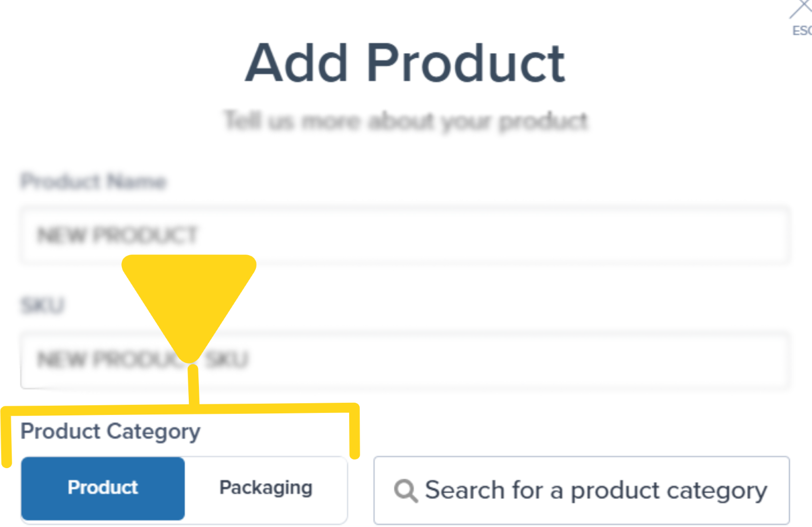Click inside the category search bar
This screenshot has width=812, height=527.
(581, 489)
